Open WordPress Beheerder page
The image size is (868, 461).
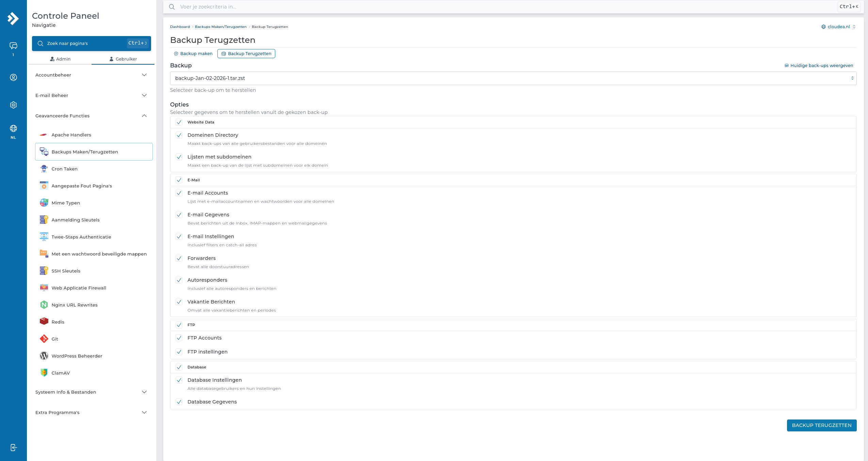pos(77,356)
